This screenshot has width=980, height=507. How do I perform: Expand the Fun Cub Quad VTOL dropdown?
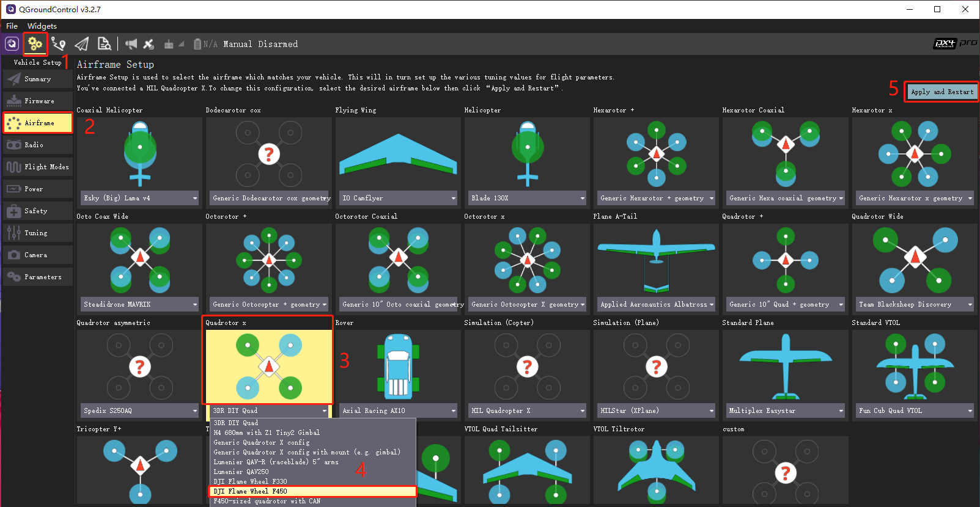(x=915, y=410)
